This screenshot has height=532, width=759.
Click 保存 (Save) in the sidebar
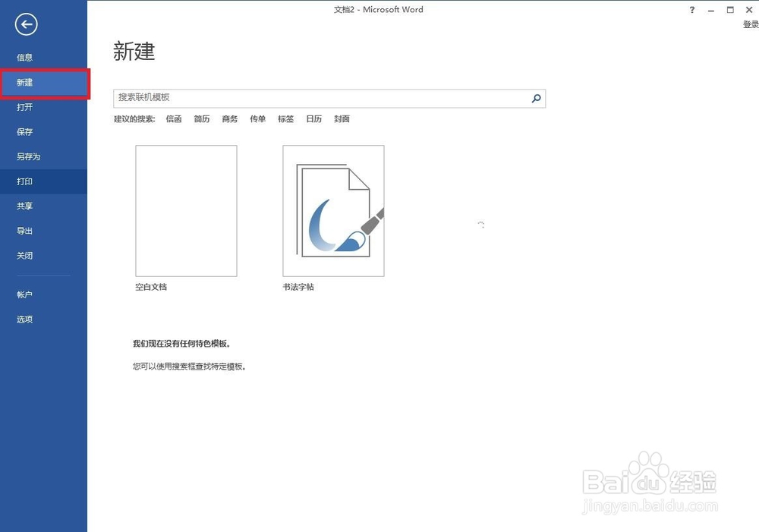coord(24,131)
